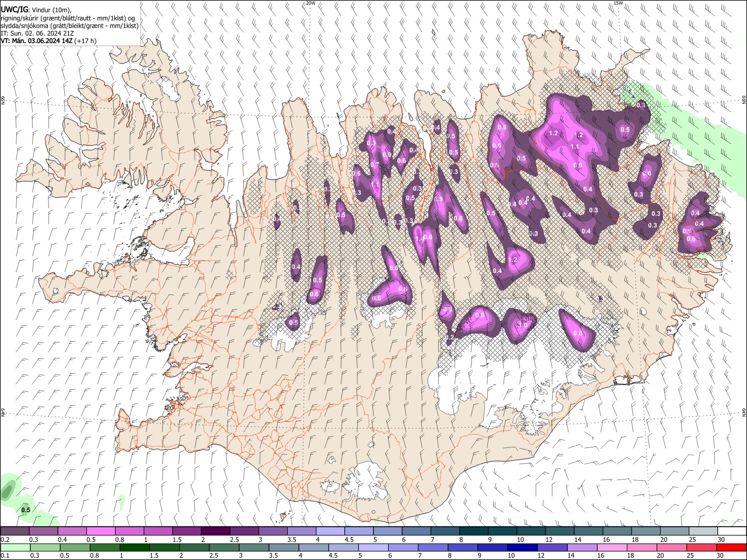Select the bright red swatch labeled 30
This screenshot has height=560, width=747.
(732, 547)
